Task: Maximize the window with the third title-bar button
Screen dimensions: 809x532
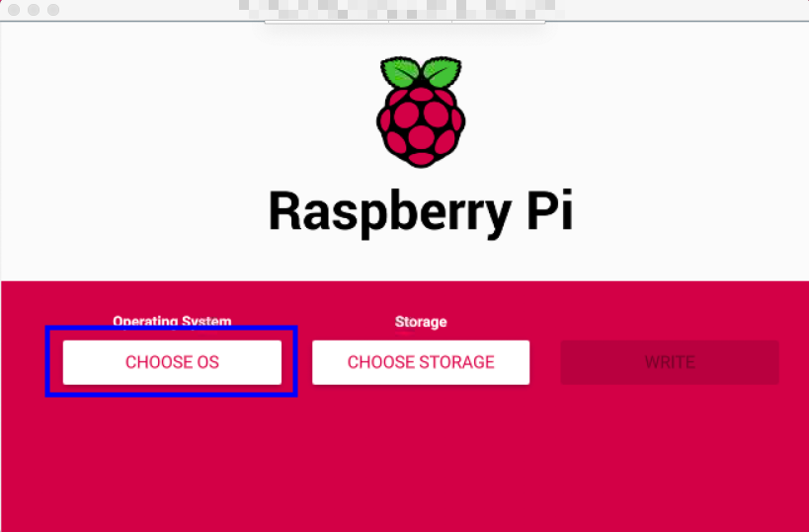Action: tap(53, 10)
